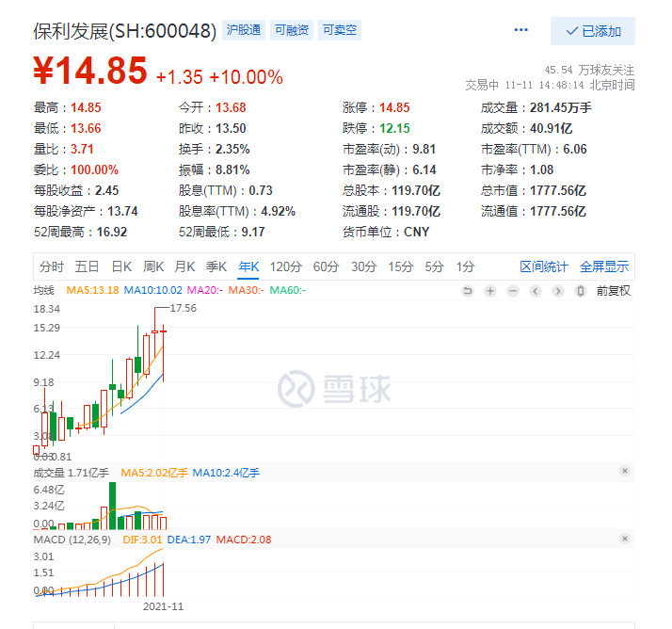Switch to the 120分 chart tab
The height and width of the screenshot is (629, 672).
pyautogui.click(x=286, y=266)
